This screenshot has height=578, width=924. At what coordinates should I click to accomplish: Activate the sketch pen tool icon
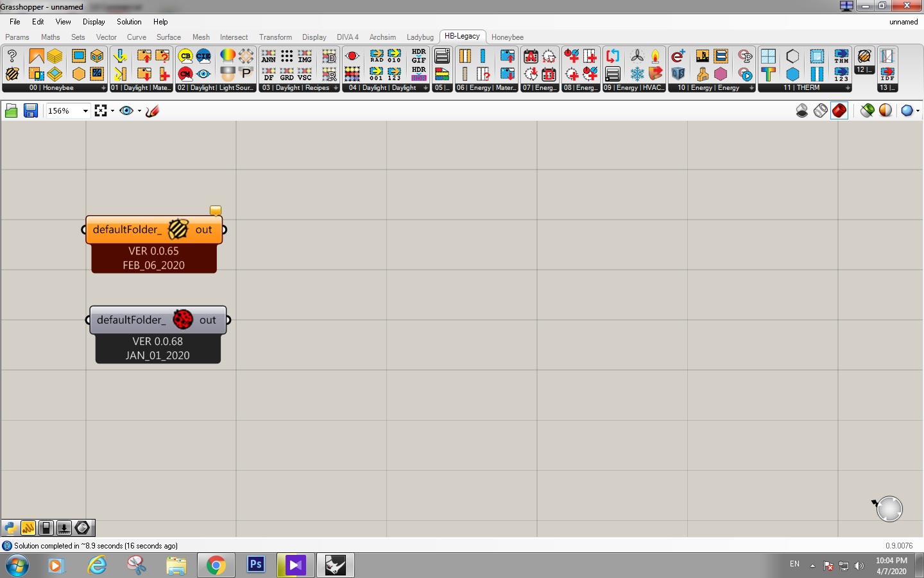coord(152,110)
